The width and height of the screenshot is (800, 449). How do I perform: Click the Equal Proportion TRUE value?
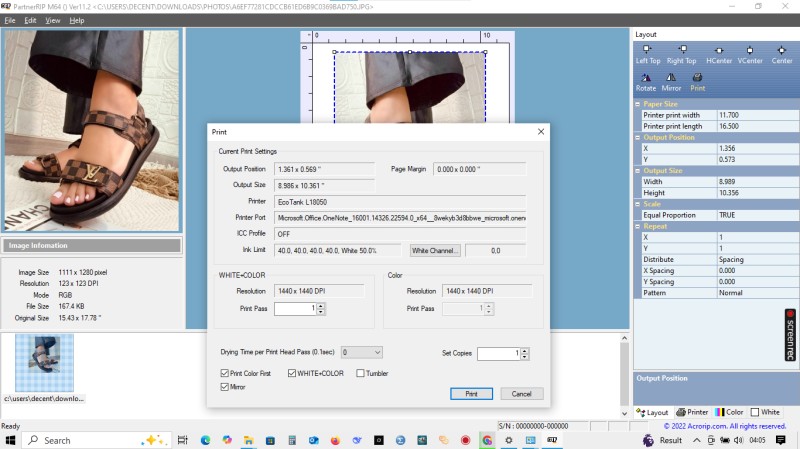(758, 215)
